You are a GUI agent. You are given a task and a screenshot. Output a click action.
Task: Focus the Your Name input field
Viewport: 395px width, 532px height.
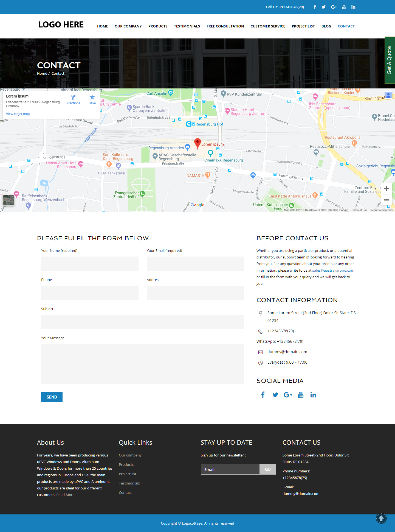[x=90, y=264]
